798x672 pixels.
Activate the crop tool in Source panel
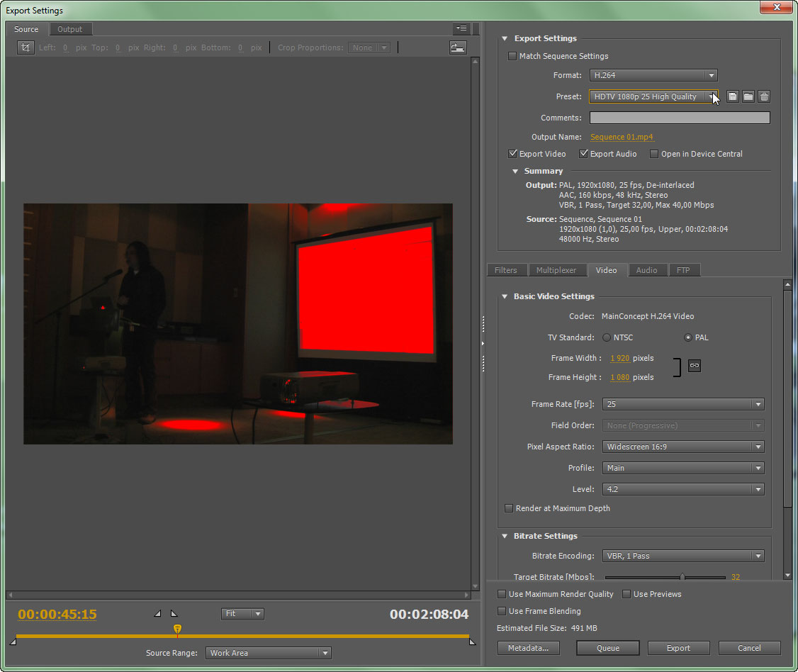pos(26,47)
